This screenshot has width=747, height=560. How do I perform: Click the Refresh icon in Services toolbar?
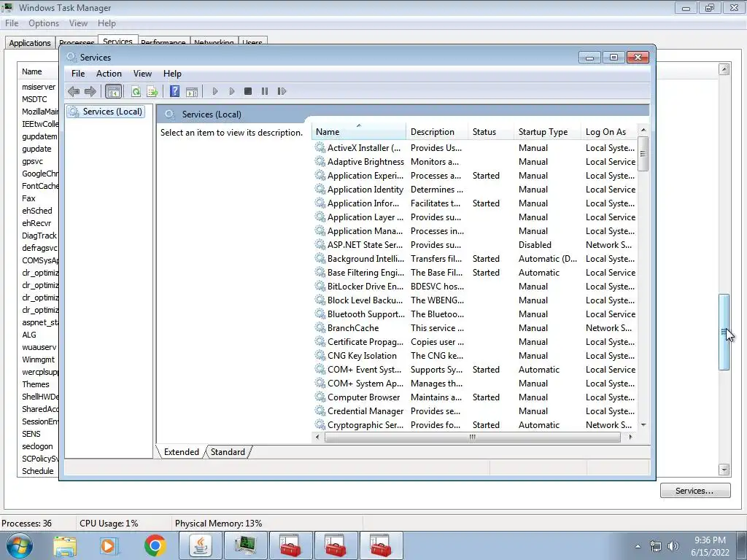click(x=136, y=91)
